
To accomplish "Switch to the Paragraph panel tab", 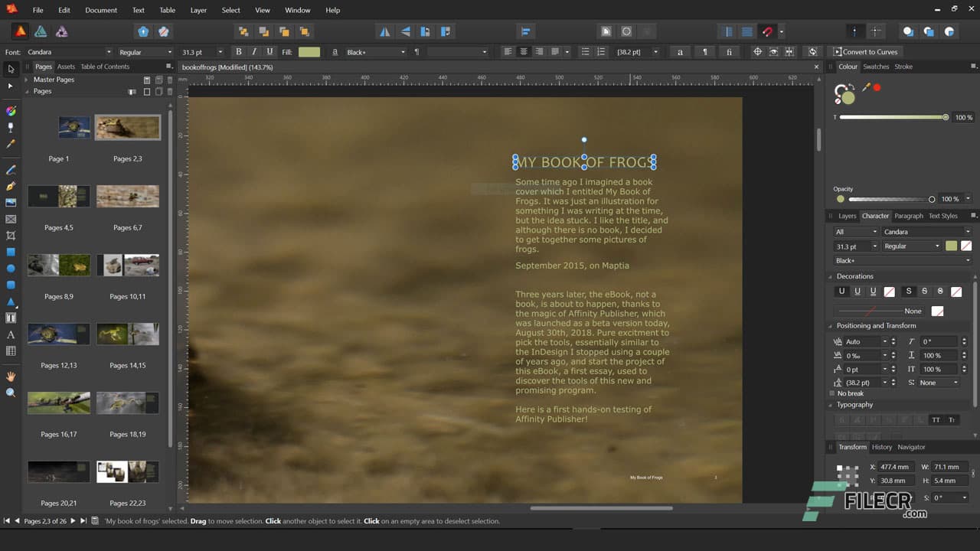I will coord(910,216).
